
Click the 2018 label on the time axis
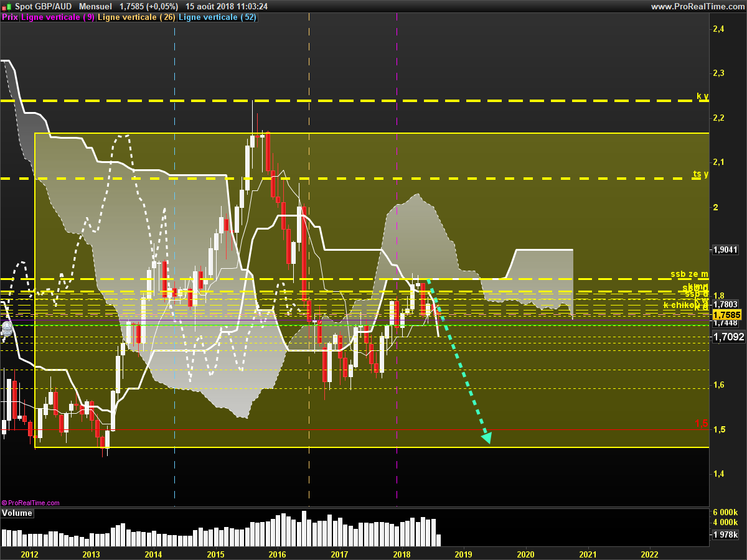pos(402,554)
